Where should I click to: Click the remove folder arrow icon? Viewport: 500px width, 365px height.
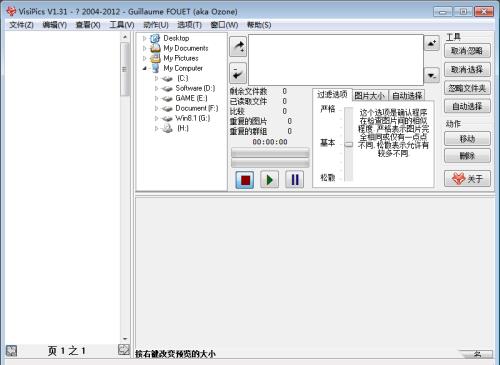238,73
